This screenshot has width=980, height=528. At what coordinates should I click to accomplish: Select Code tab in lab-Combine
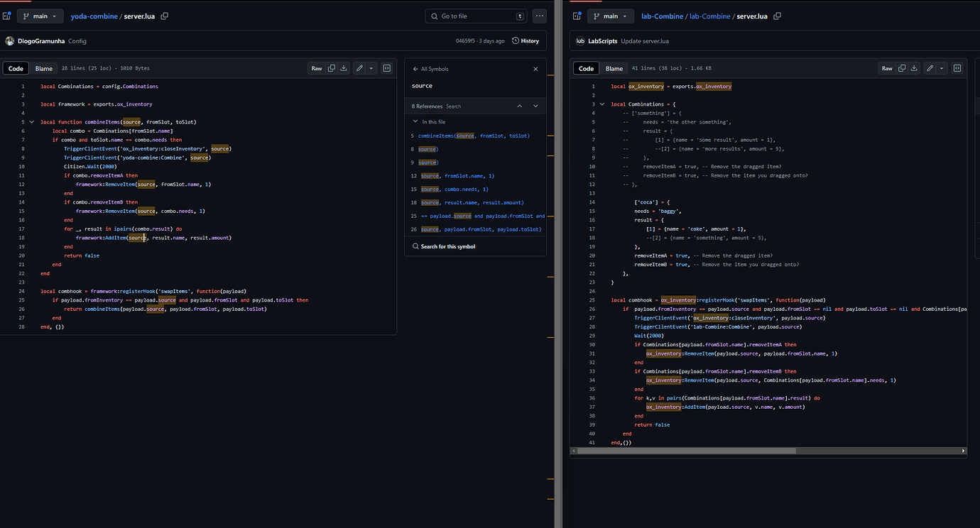pos(586,68)
